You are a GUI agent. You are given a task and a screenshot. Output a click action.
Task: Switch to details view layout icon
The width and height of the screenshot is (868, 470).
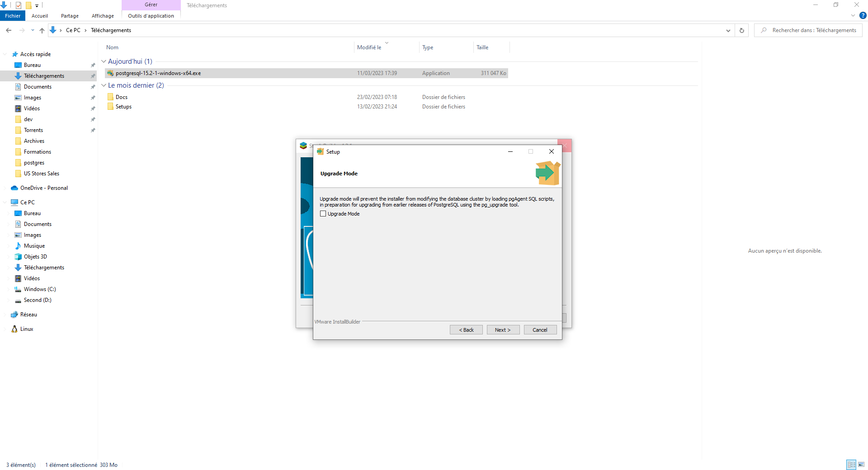(x=851, y=465)
